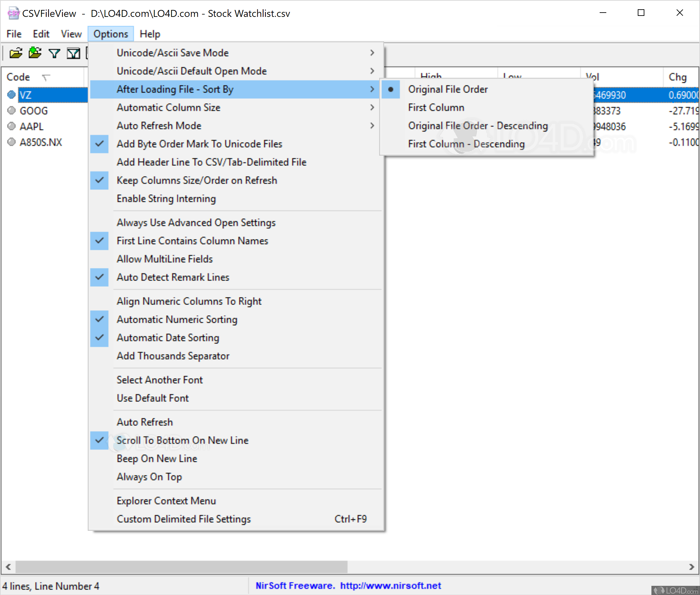Open the nirsoft.net link in status bar

click(390, 586)
